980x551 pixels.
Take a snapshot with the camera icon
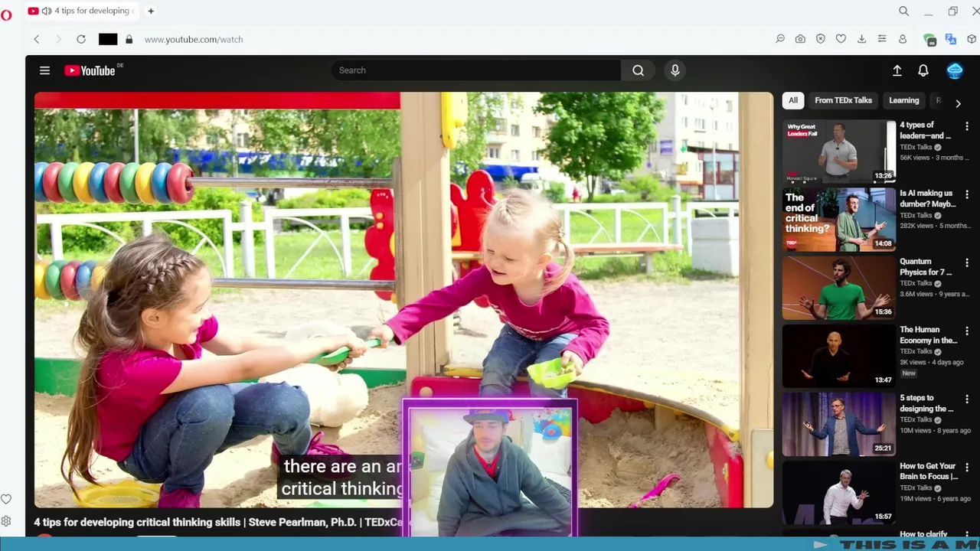[x=800, y=39]
